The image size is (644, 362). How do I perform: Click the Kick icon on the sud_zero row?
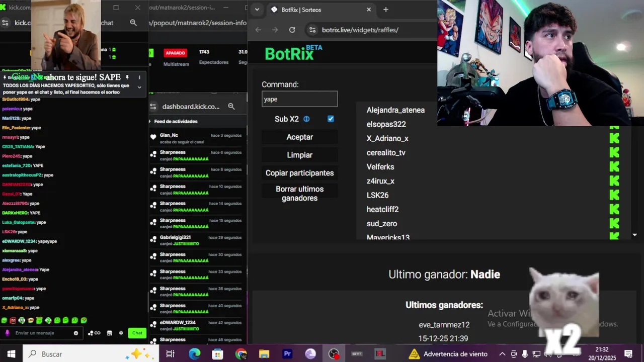point(614,223)
